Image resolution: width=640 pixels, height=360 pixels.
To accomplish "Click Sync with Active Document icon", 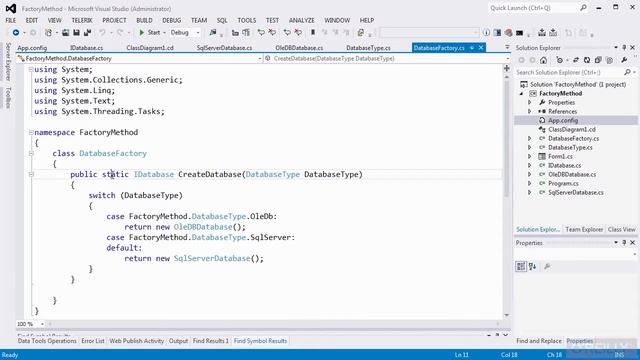I will pos(576,60).
